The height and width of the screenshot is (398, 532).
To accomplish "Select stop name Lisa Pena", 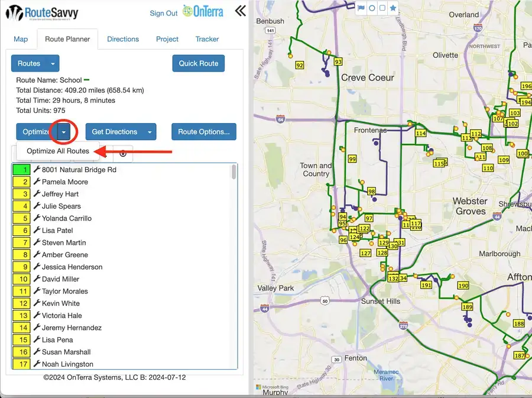I will (x=57, y=339).
